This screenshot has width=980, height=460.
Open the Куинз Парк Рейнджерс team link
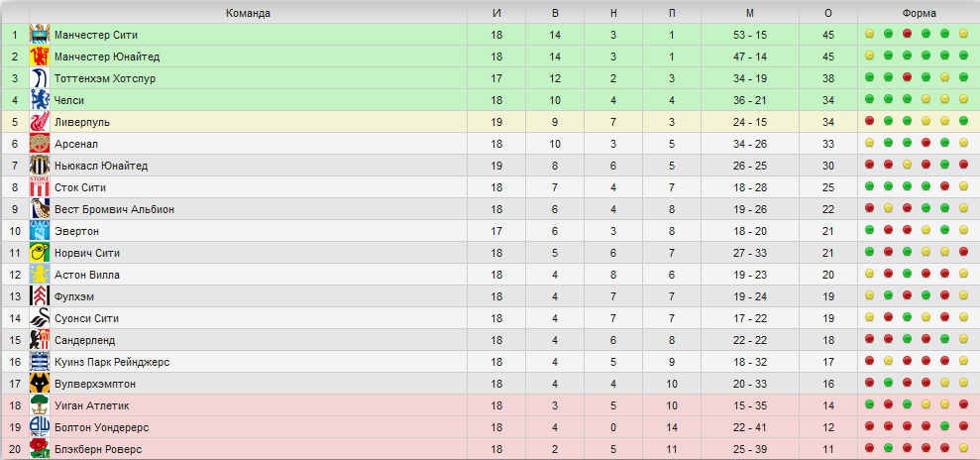pos(112,362)
